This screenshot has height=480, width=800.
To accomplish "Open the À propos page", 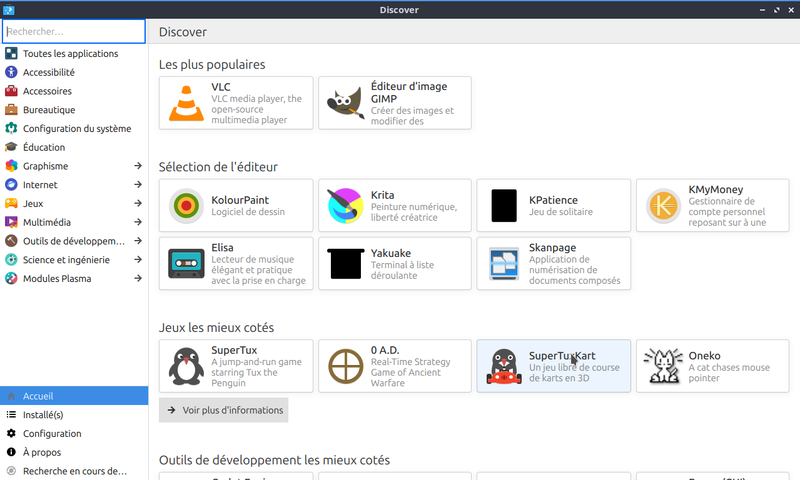I will click(74, 452).
